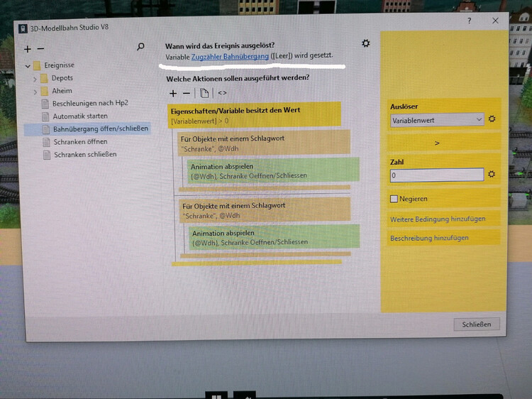
Task: Open the trigger settings gear beside the event question
Action: [365, 43]
